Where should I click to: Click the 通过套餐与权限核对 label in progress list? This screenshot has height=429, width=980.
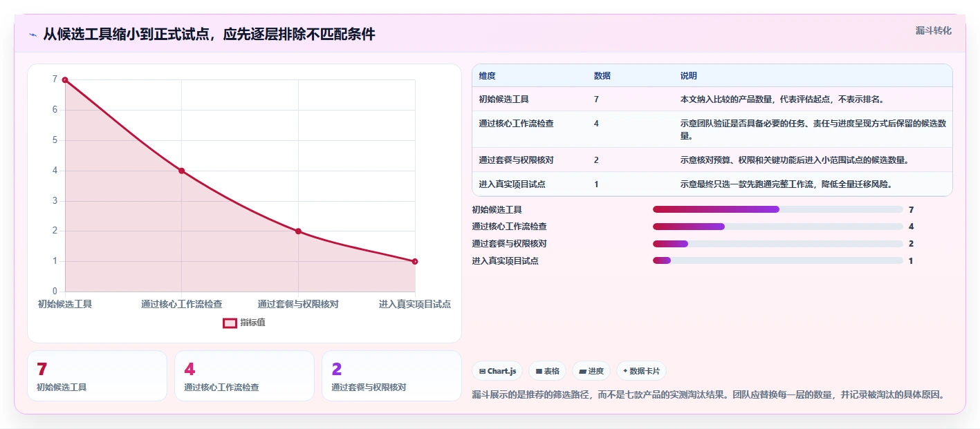[509, 244]
